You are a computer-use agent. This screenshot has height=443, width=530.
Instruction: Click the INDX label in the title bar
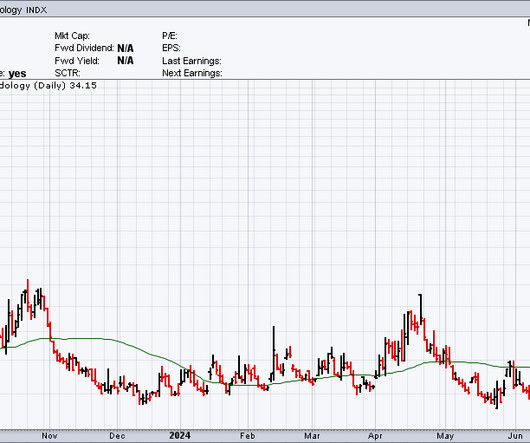(37, 10)
